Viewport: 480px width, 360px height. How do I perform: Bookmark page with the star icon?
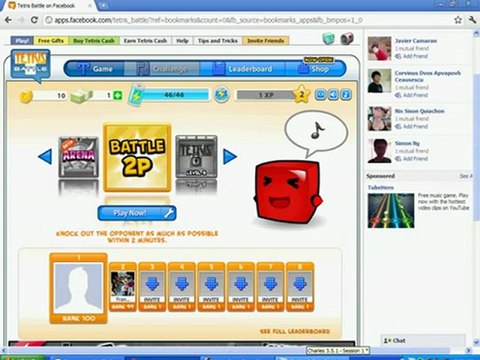pyautogui.click(x=458, y=20)
